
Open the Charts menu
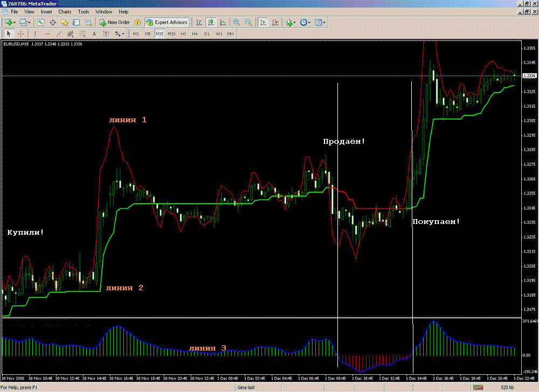pyautogui.click(x=65, y=11)
